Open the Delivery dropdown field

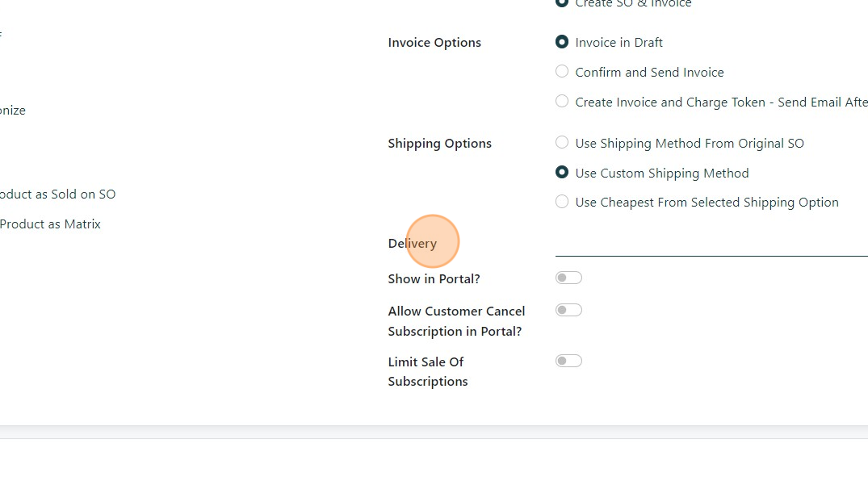point(711,244)
